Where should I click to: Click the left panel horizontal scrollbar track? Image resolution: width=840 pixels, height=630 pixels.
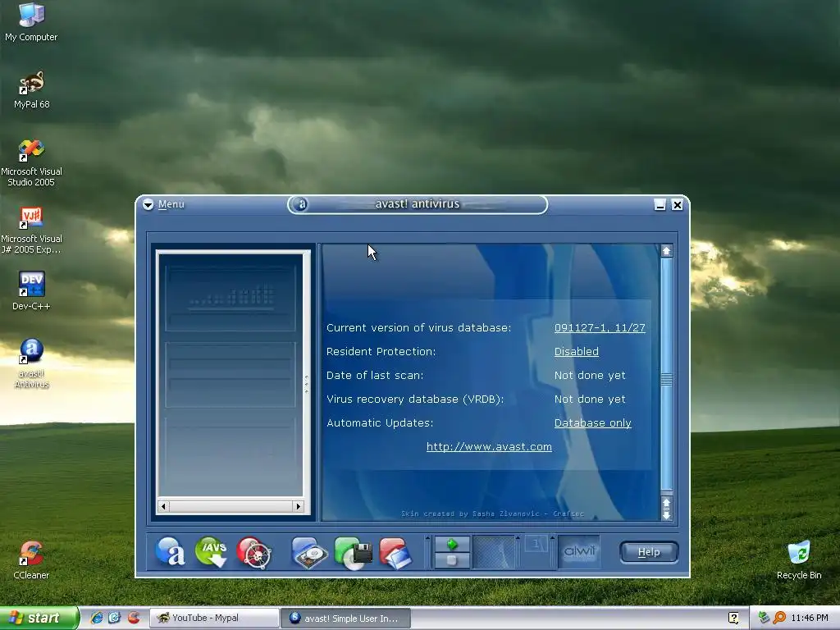[231, 505]
